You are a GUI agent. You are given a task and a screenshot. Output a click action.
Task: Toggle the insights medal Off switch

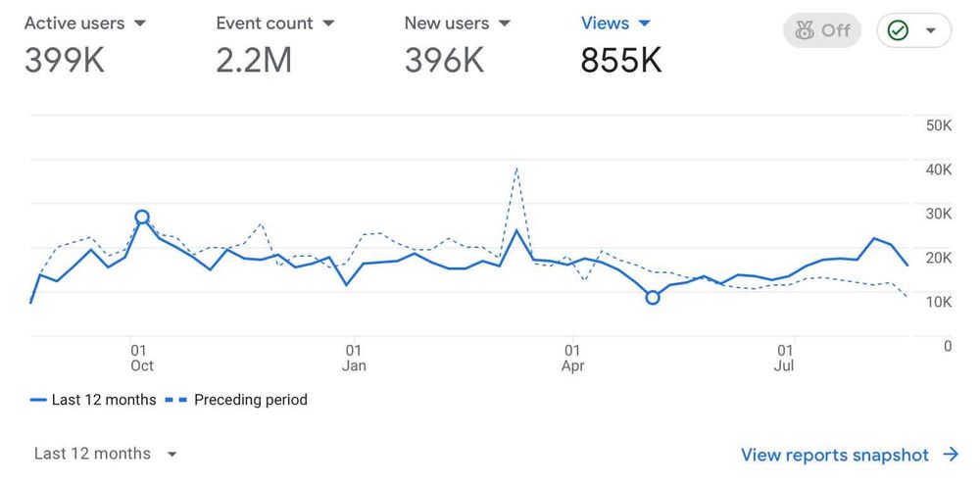coord(822,30)
